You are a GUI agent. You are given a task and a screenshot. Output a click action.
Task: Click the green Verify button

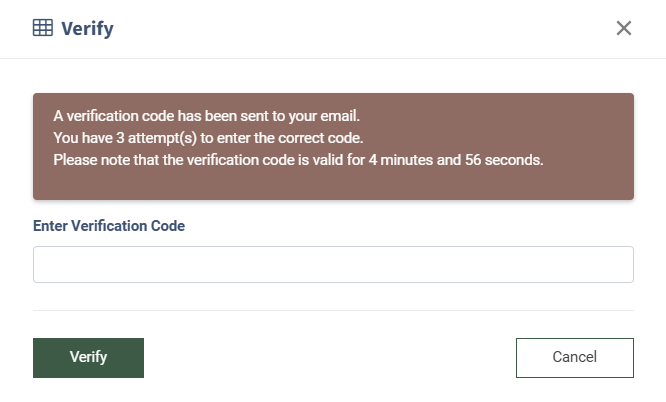(88, 358)
